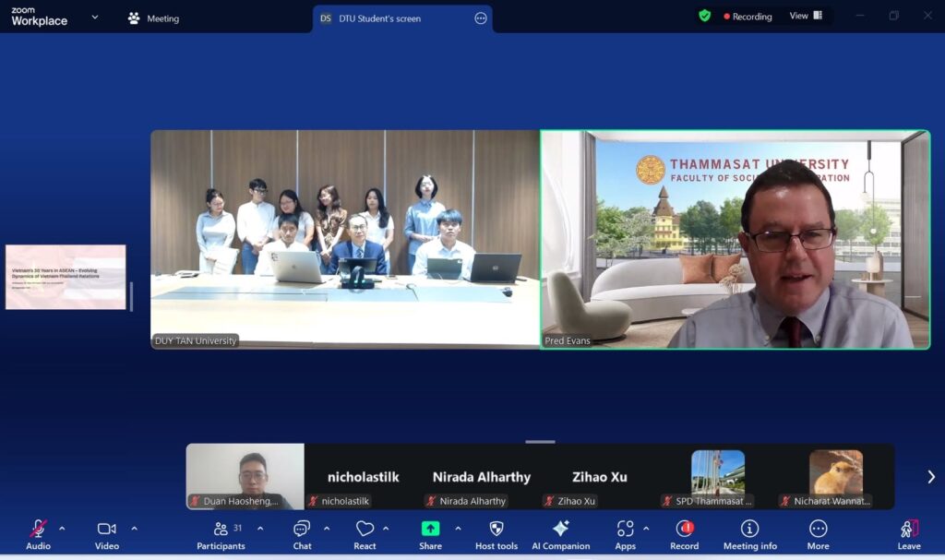Viewport: 945px width, 560px height.
Task: Click the gallery strip resize handle bar
Action: click(540, 442)
